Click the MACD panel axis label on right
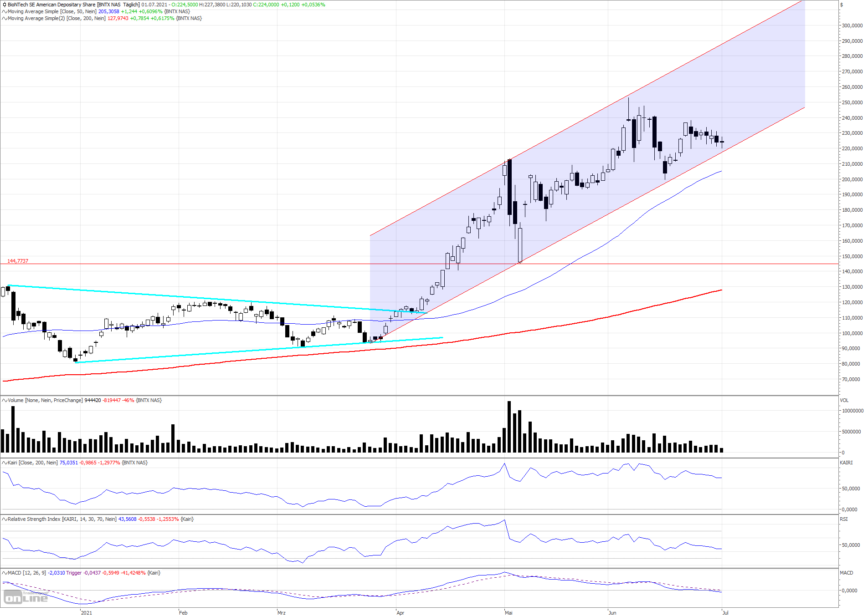 847,573
